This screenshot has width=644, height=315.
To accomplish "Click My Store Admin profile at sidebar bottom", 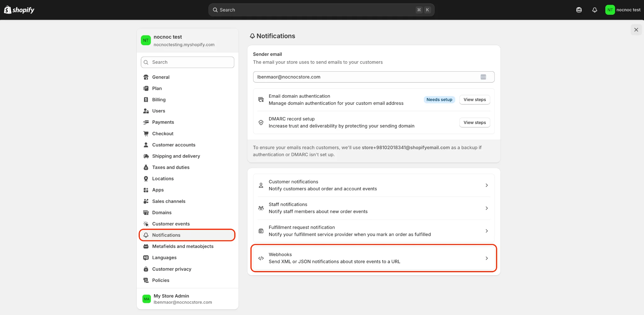I will (x=187, y=299).
